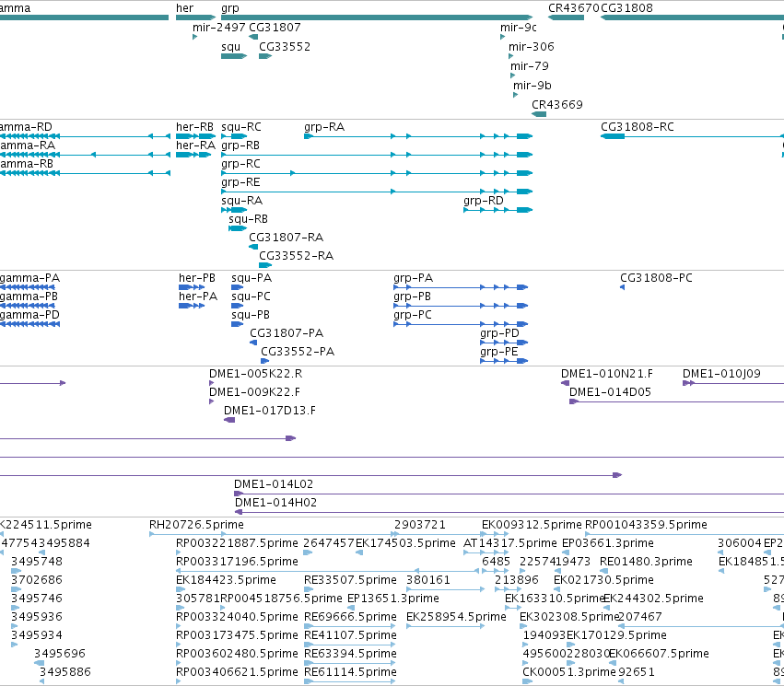Select the EK258954.5prime EST label
Viewport: 784px width, 686px height.
457,617
